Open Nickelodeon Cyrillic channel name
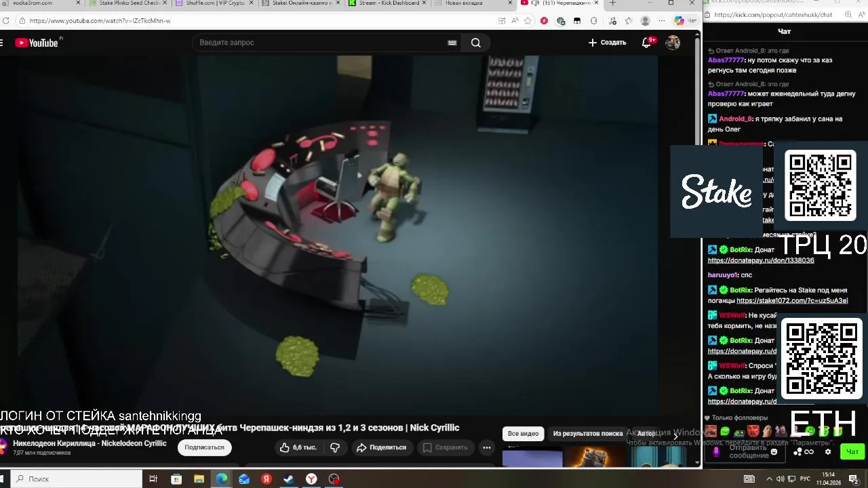Image resolution: width=868 pixels, height=488 pixels. click(x=90, y=443)
